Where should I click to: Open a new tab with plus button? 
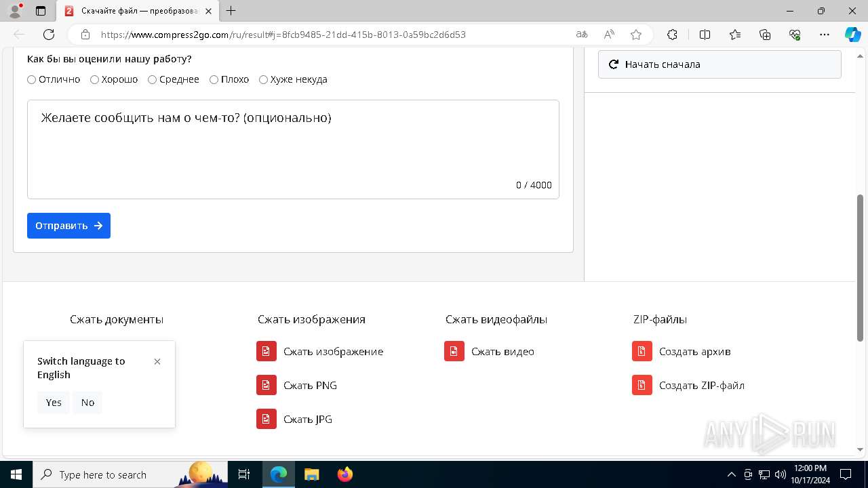231,11
